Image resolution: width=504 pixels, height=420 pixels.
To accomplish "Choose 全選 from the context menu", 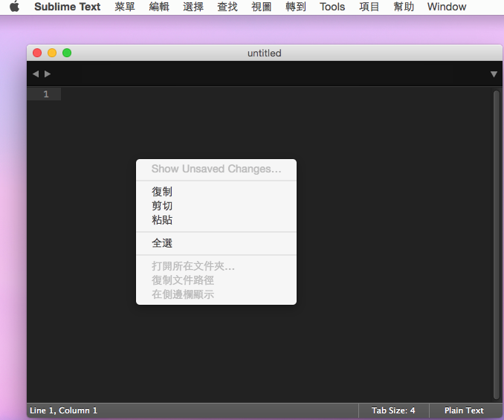I will pos(216,243).
